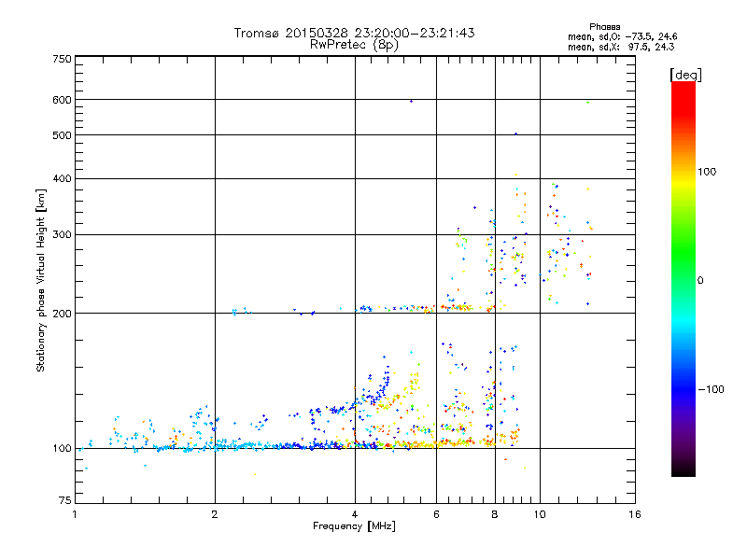Viewport: 747px width, 560px height.
Task: Click the x-axis tick label '1'
Action: point(76,514)
